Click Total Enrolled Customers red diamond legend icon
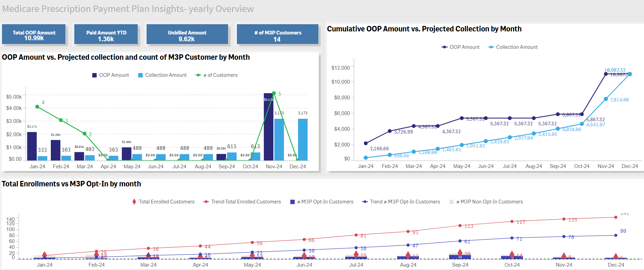 pyautogui.click(x=134, y=202)
